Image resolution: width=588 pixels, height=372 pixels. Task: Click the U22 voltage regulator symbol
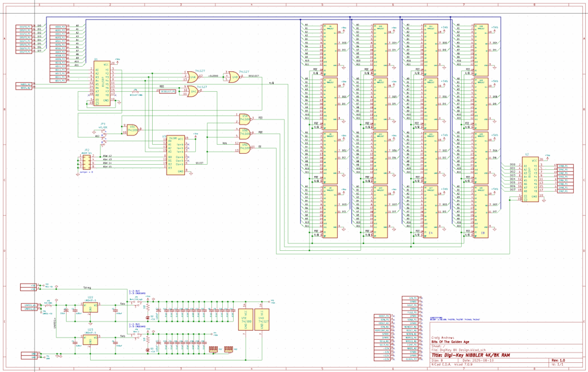[x=90, y=308]
